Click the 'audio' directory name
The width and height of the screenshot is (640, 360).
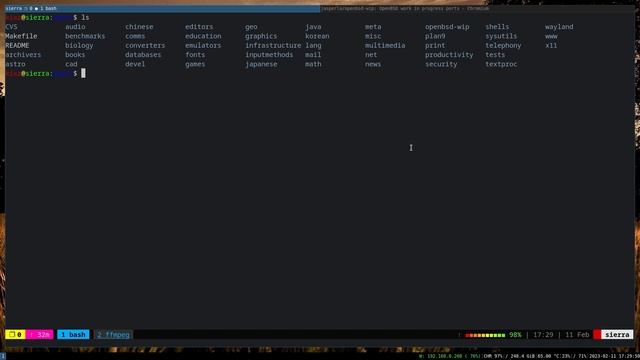(x=76, y=27)
